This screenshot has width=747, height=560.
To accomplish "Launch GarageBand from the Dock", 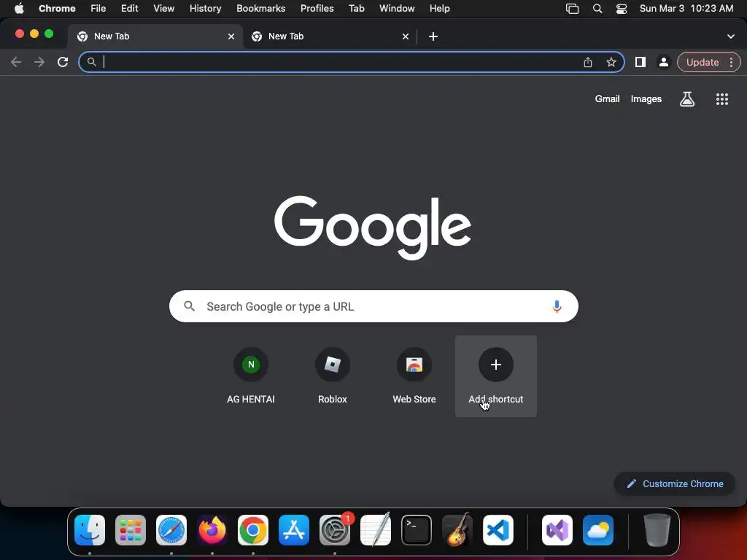I will 457,530.
